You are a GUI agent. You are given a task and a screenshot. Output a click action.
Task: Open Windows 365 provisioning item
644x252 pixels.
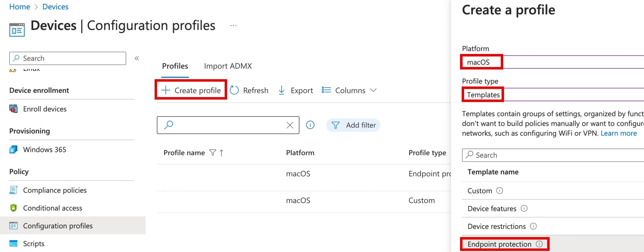44,149
